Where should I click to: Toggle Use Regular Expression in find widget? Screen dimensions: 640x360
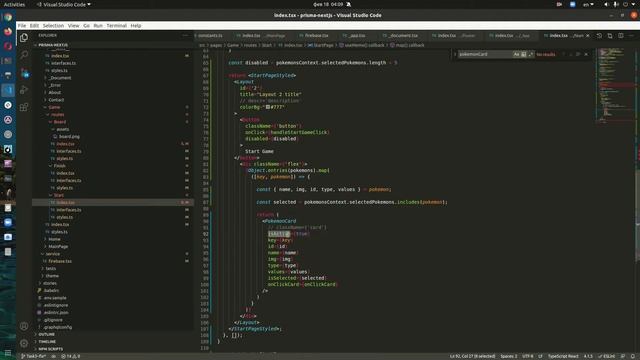[x=531, y=54]
